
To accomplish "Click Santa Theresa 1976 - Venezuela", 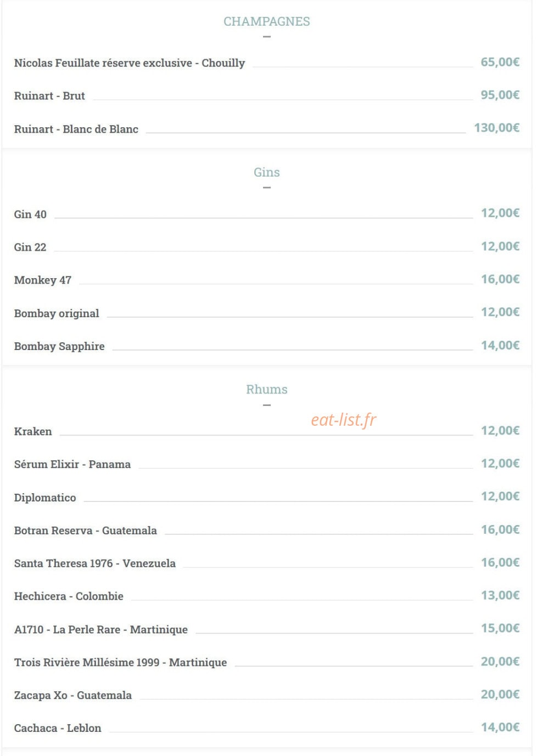I will click(x=95, y=563).
